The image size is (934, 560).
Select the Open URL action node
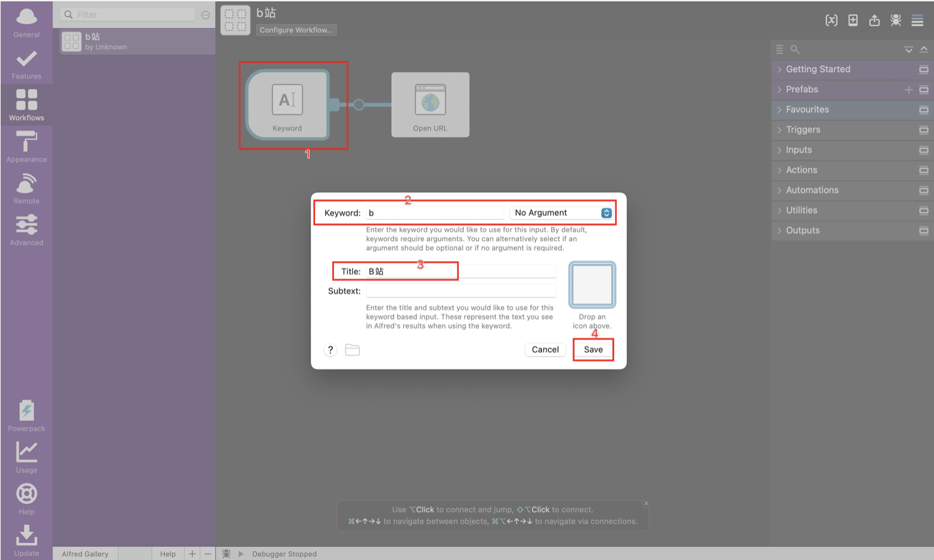430,105
